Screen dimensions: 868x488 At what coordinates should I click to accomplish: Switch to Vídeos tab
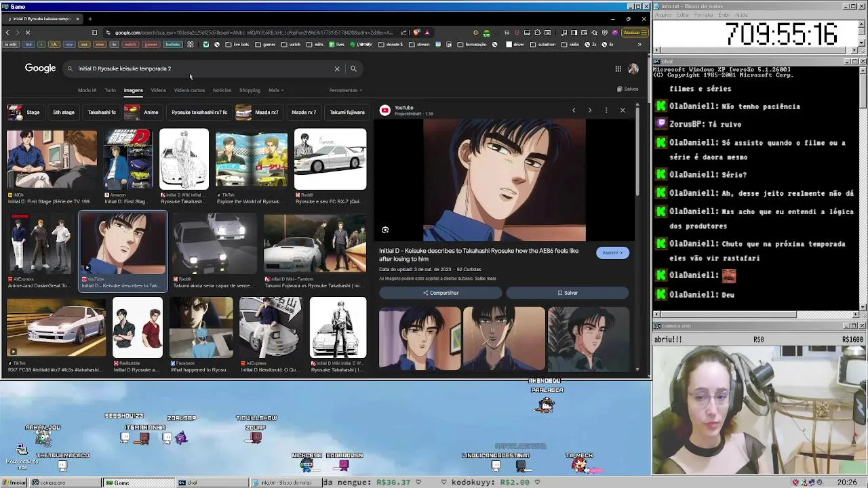tap(158, 90)
